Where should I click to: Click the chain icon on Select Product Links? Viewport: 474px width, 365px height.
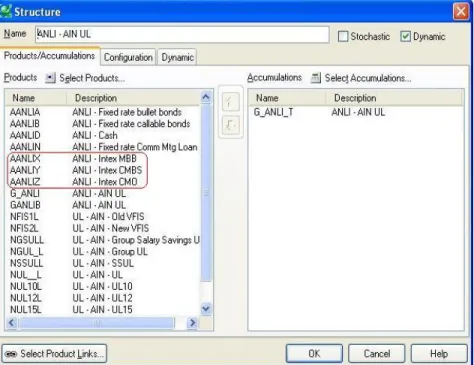pyautogui.click(x=11, y=354)
